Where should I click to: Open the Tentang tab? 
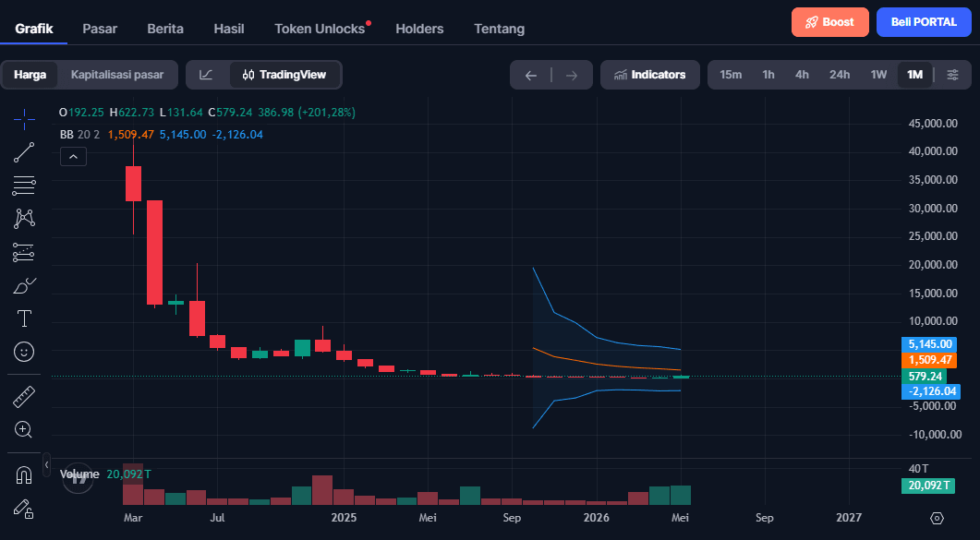pyautogui.click(x=500, y=29)
